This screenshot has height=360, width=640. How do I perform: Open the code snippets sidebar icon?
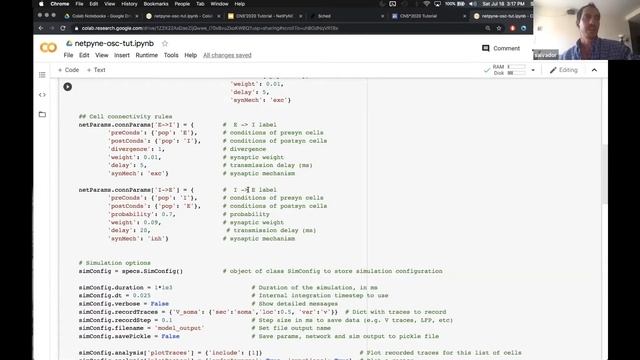pos(42,95)
